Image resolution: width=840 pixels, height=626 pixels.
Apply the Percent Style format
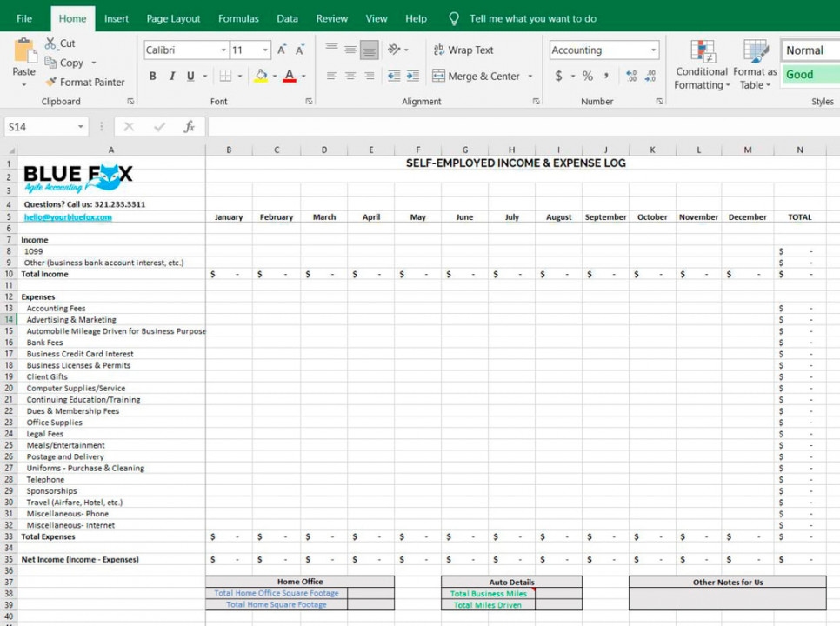tap(586, 77)
